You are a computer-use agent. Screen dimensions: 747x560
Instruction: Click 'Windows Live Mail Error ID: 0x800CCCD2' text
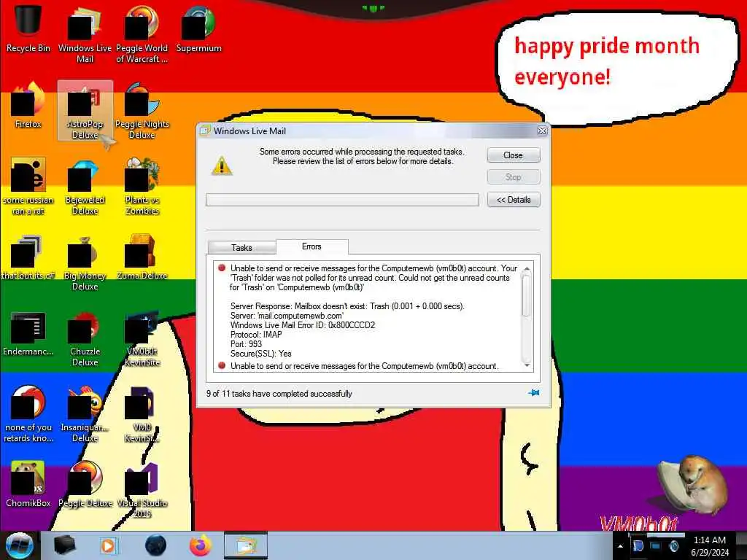coord(303,325)
